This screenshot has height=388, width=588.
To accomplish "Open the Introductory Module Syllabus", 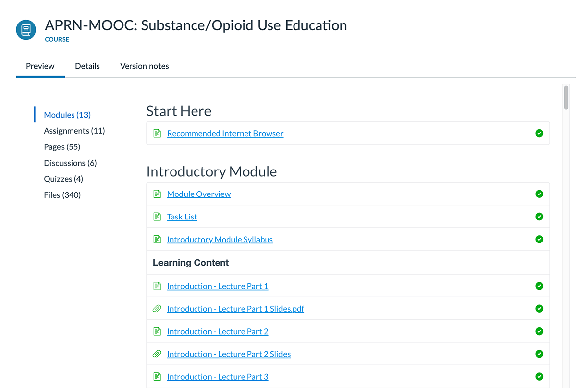I will click(220, 239).
